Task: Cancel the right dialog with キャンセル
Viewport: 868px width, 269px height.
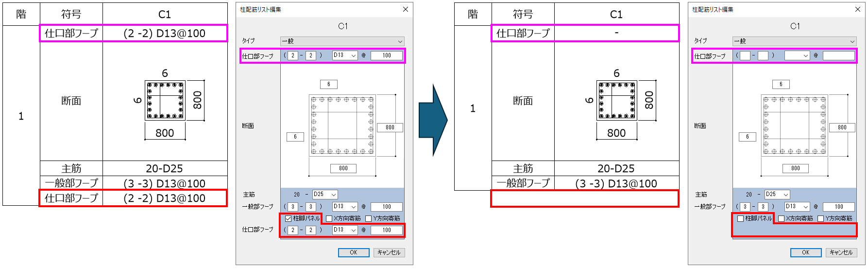Action: pos(841,252)
